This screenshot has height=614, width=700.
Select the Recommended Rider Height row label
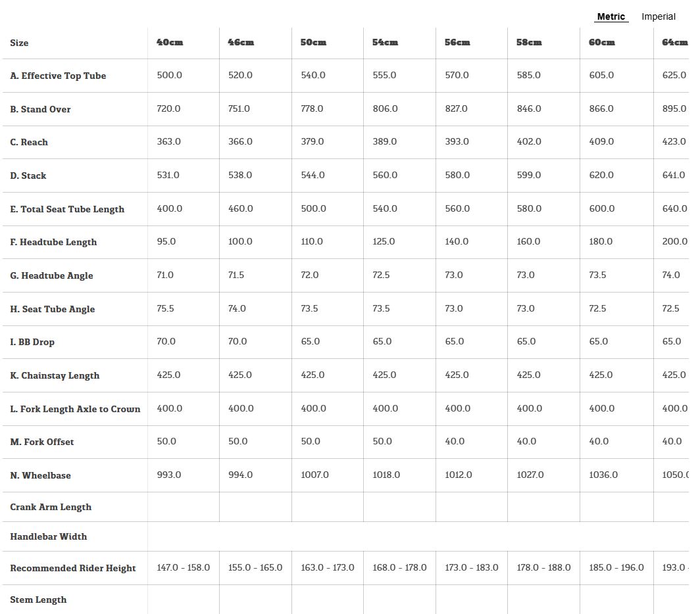tap(73, 568)
